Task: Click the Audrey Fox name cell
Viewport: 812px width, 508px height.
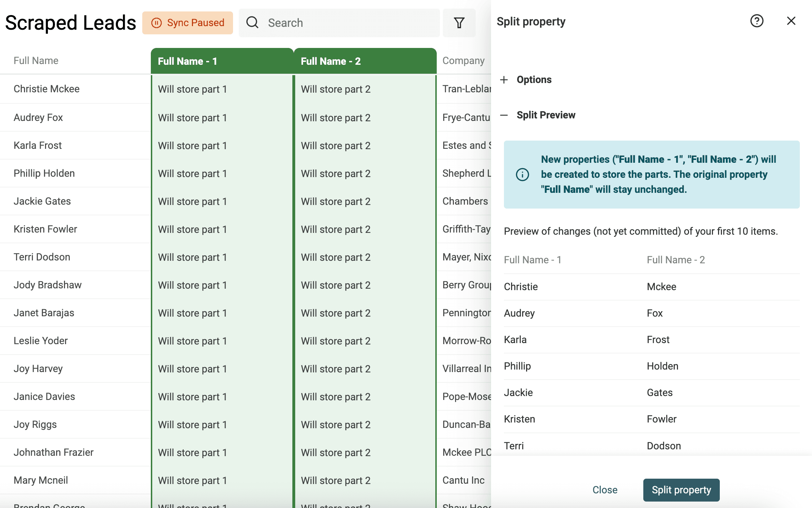Action: click(x=38, y=117)
